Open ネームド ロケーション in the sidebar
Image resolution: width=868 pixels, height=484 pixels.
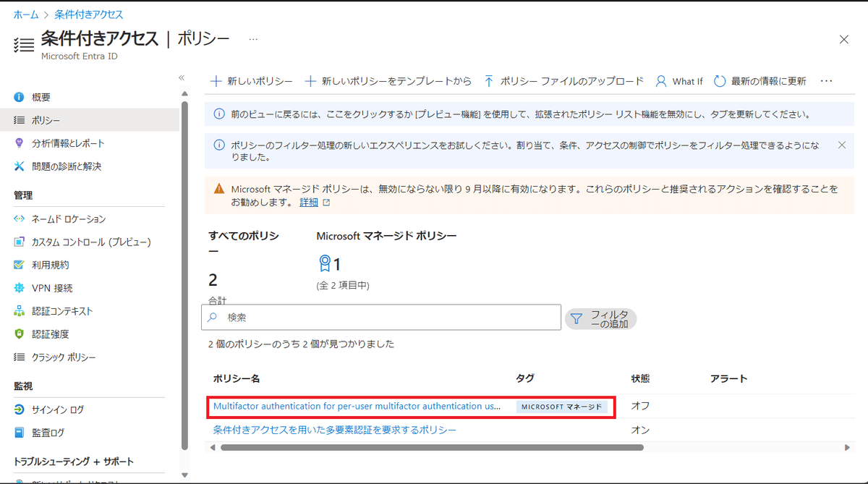[69, 218]
